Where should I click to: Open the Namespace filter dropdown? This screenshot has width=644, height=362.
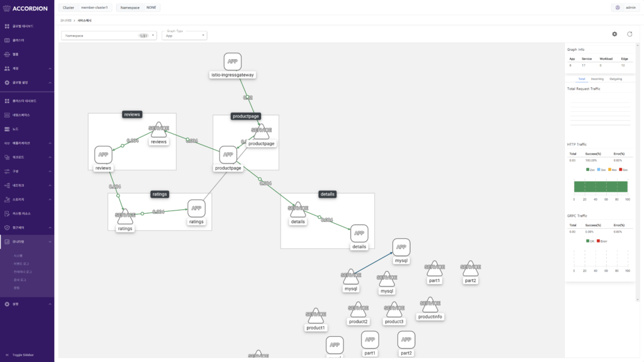[109, 36]
